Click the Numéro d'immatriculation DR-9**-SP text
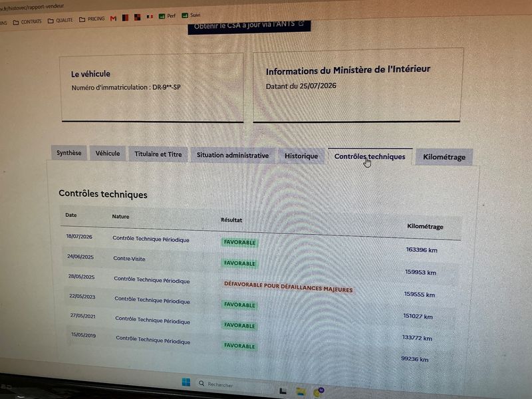Screen dimensions: 532x399 pos(126,87)
